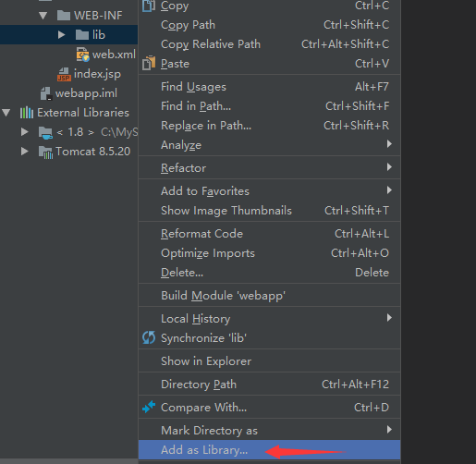This screenshot has height=464, width=476.
Task: Click the Alt+F7 shortcut text
Action: tap(372, 87)
